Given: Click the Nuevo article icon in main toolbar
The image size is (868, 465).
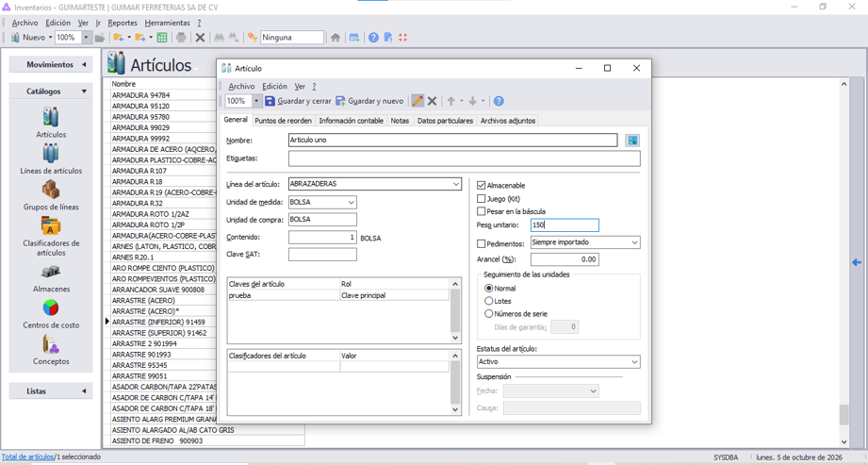Looking at the screenshot, I should (x=15, y=37).
